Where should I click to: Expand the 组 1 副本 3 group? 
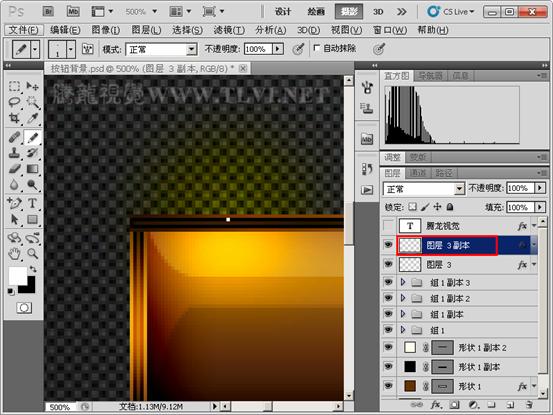[403, 282]
